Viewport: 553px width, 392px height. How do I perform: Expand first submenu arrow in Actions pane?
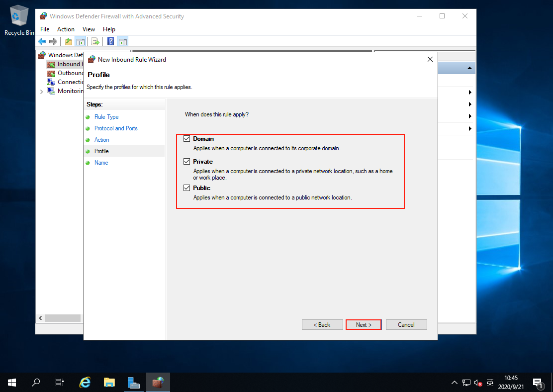click(470, 93)
